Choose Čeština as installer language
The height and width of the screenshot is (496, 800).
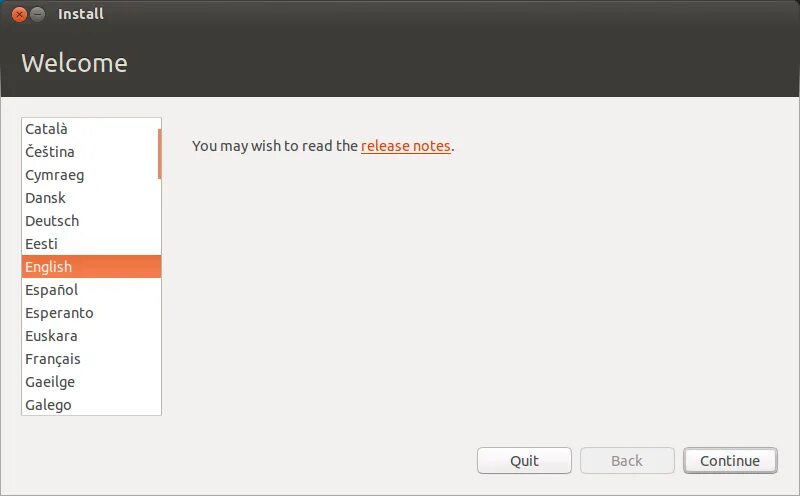click(91, 152)
